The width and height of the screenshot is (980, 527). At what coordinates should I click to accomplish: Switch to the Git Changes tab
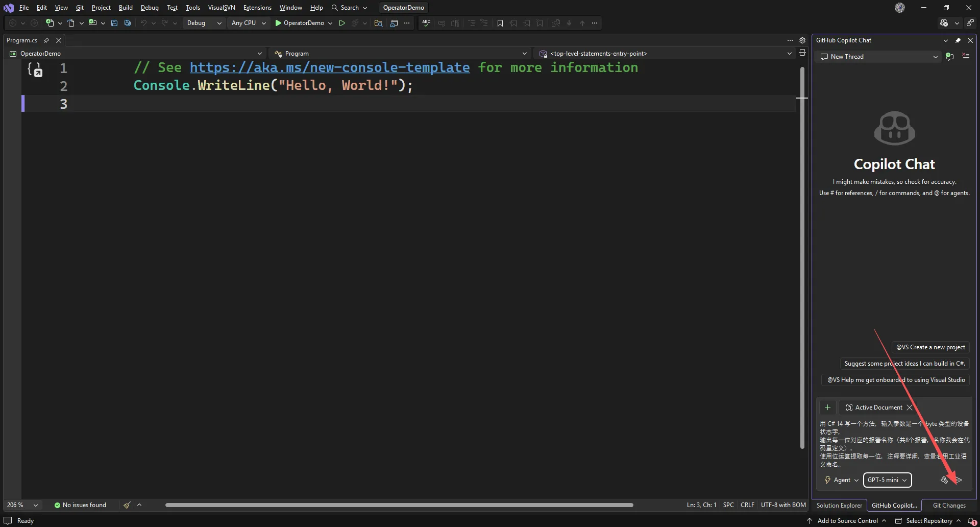tap(949, 506)
